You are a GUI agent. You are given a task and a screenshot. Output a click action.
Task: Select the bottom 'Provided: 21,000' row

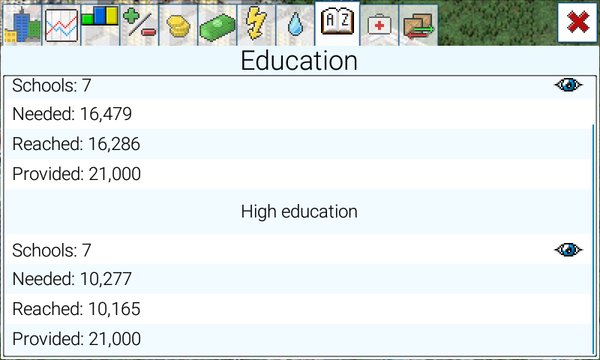point(299,339)
